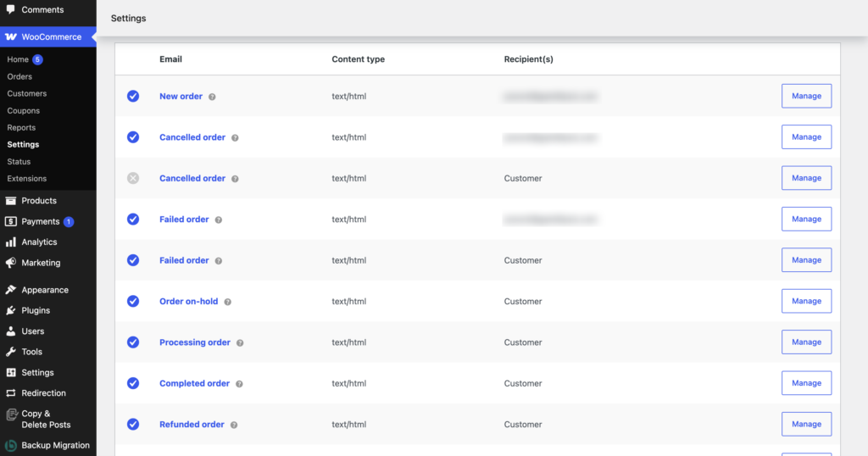
Task: Open the Orders submenu item
Action: [x=19, y=76]
